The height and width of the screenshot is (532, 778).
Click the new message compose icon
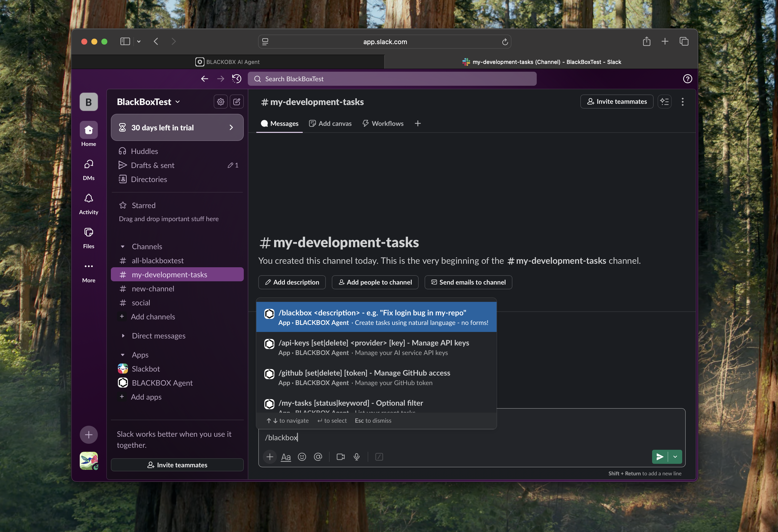[237, 102]
